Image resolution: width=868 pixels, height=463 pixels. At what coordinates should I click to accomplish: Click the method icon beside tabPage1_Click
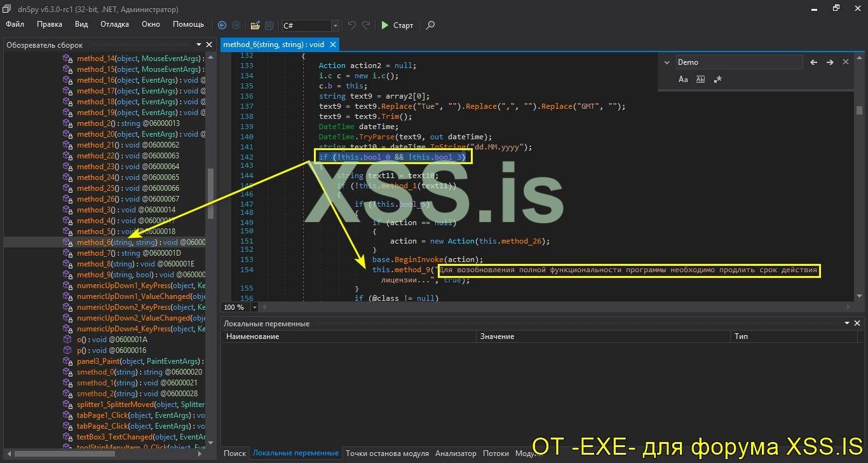(67, 415)
